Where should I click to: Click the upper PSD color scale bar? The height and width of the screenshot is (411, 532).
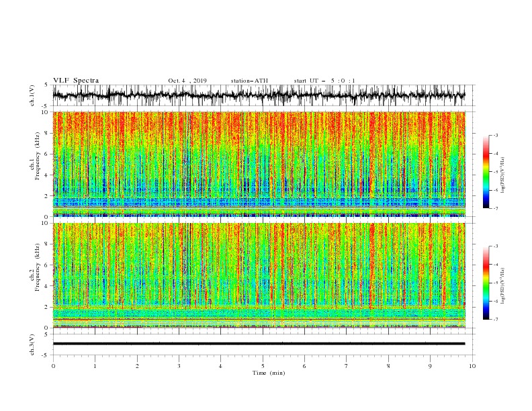pyautogui.click(x=486, y=171)
